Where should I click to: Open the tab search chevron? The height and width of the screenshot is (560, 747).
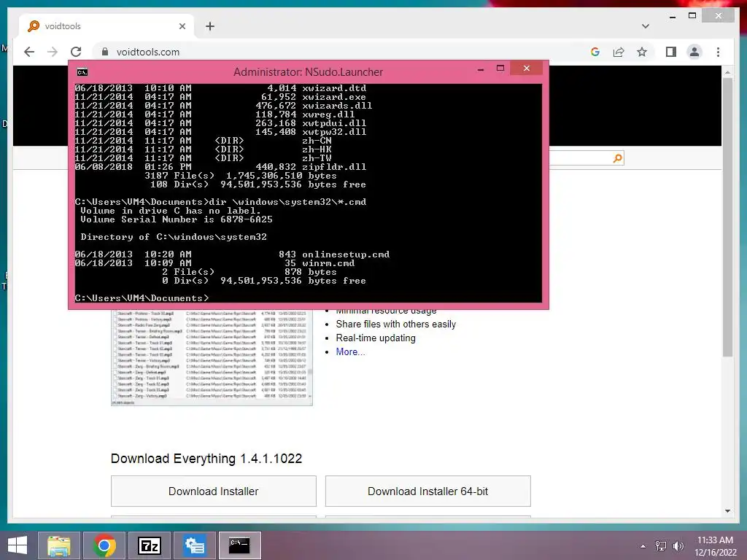[x=646, y=26]
